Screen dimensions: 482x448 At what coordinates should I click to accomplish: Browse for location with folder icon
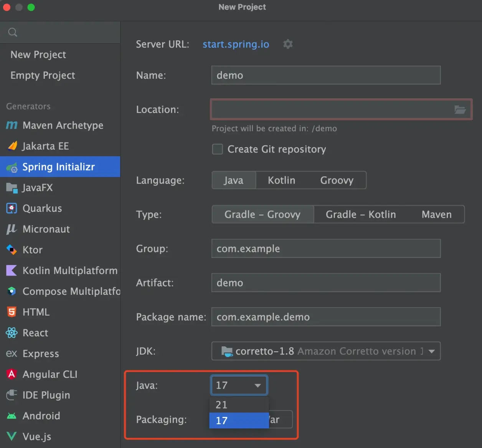pyautogui.click(x=460, y=110)
